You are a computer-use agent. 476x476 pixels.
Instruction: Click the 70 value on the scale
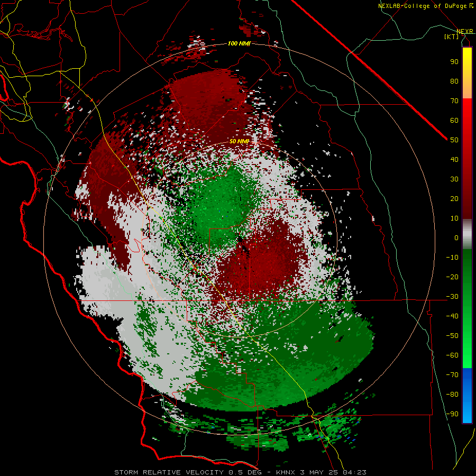click(x=454, y=101)
